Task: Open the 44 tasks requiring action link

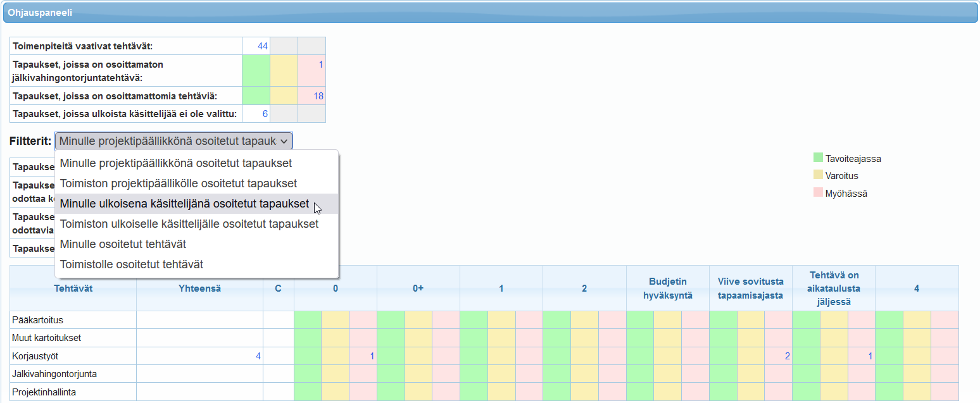Action: point(263,46)
